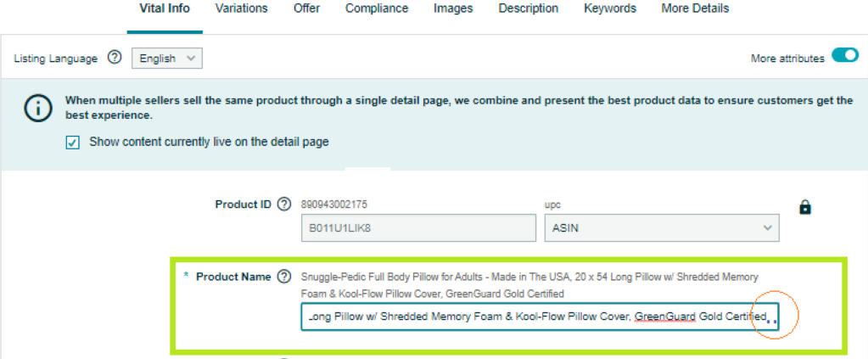Open the Offer tab

tap(306, 8)
